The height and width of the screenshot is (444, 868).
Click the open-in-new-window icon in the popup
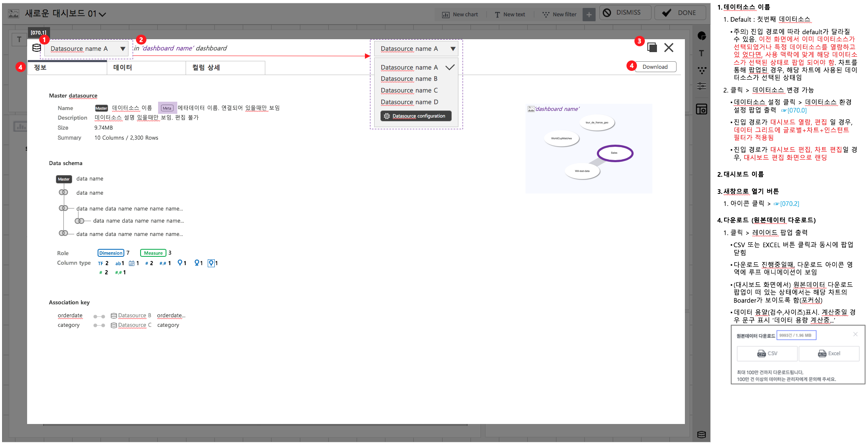(x=652, y=47)
